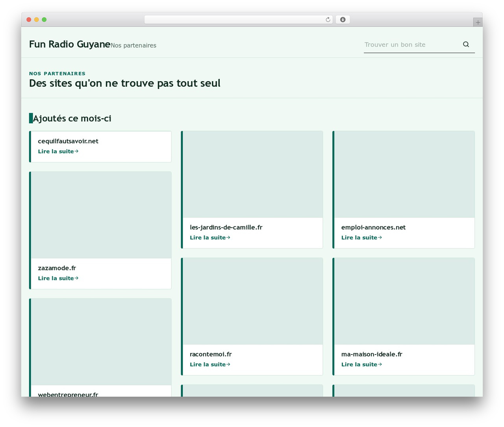This screenshot has height=427, width=504.
Task: Reload the page using the refresh icon
Action: click(x=328, y=20)
